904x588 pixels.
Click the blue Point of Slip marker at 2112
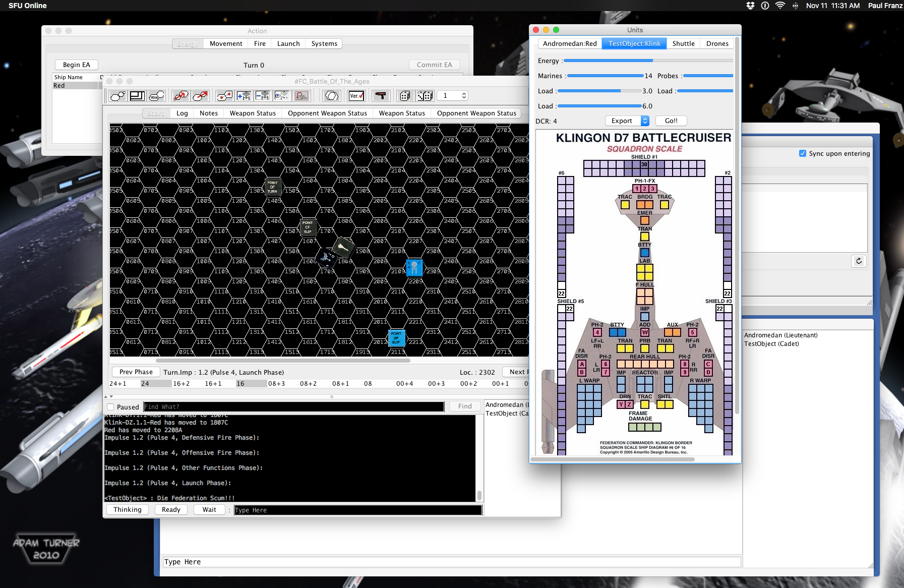(x=396, y=338)
